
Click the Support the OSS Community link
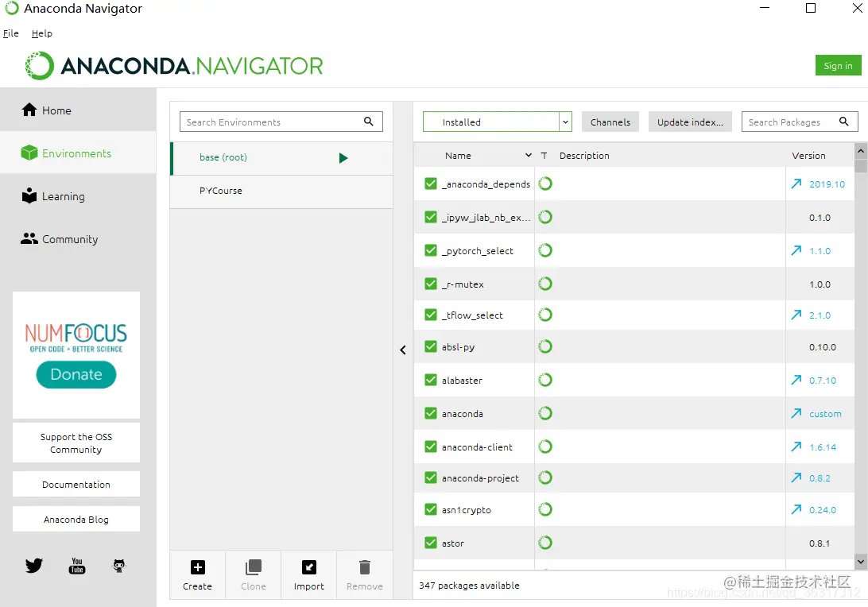[x=76, y=443]
